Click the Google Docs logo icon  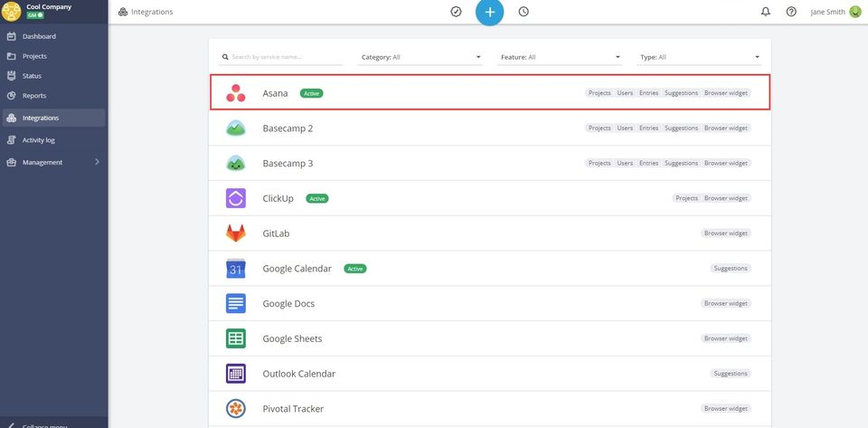[x=236, y=303]
